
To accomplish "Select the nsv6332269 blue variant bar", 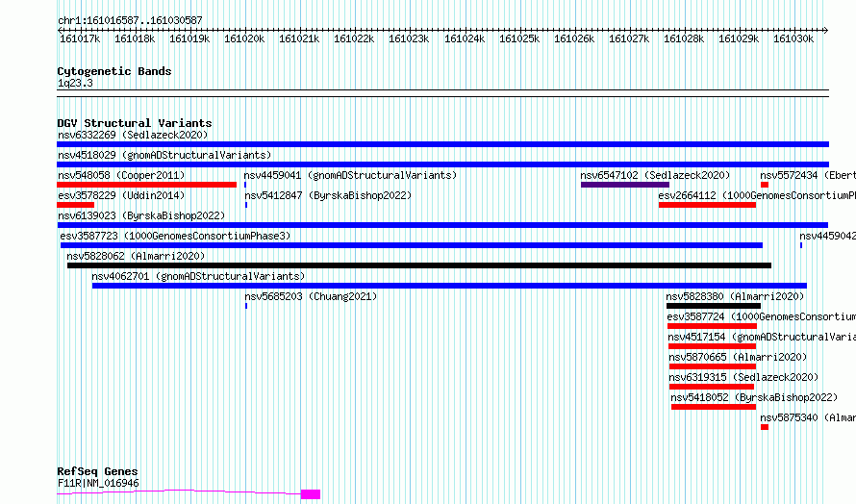I will 442,144.
